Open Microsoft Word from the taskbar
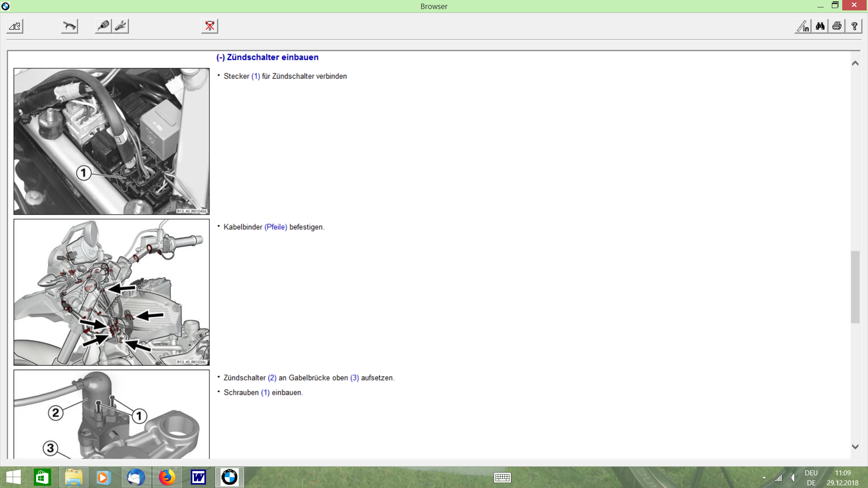868x488 pixels. tap(198, 477)
